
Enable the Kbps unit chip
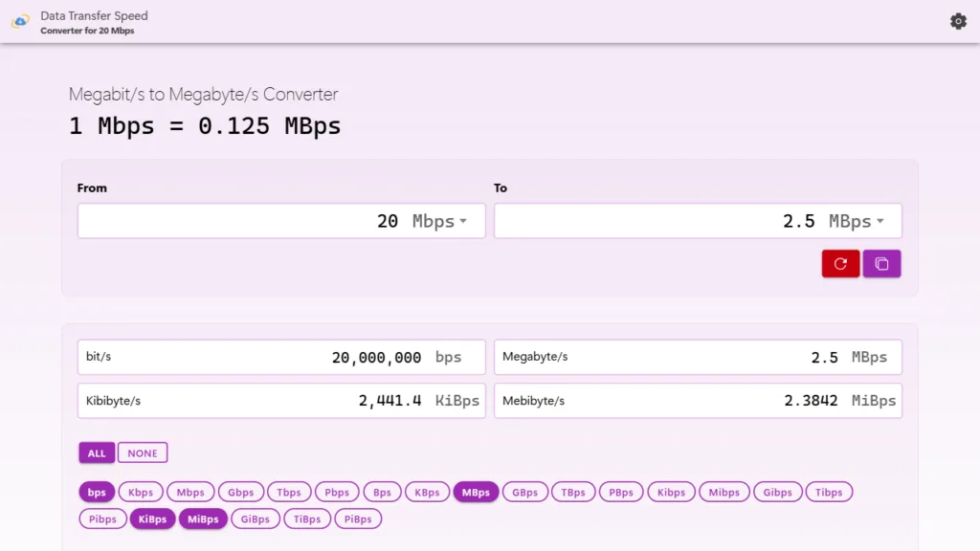click(141, 493)
